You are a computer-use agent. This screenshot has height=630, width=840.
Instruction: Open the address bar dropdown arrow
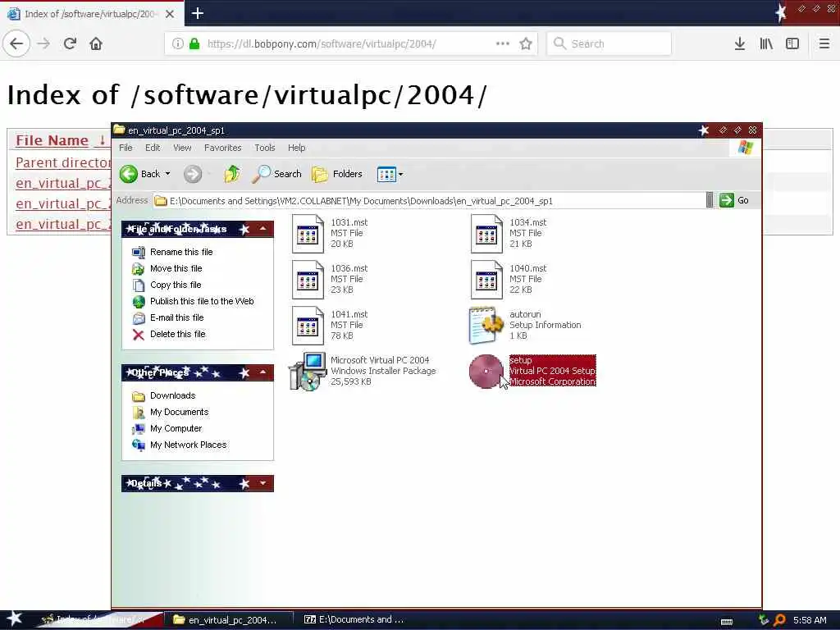click(x=710, y=200)
